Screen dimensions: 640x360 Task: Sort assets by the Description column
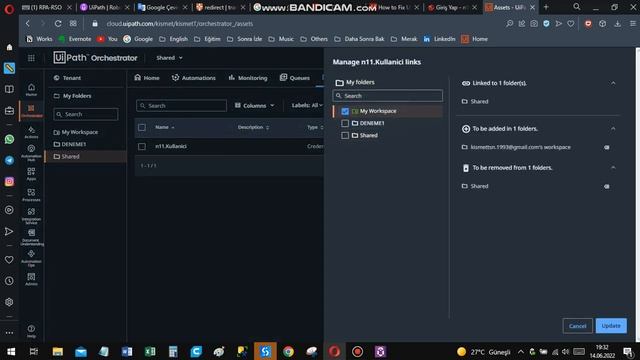click(253, 127)
